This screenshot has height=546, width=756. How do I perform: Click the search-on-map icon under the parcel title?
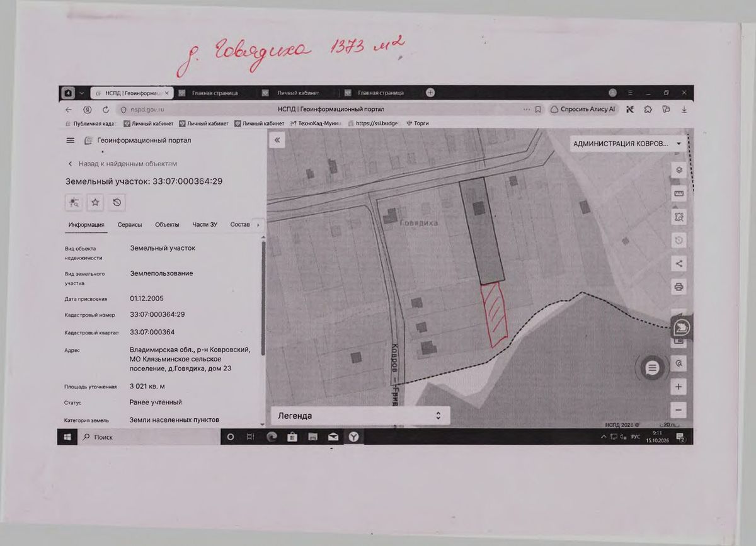click(74, 202)
